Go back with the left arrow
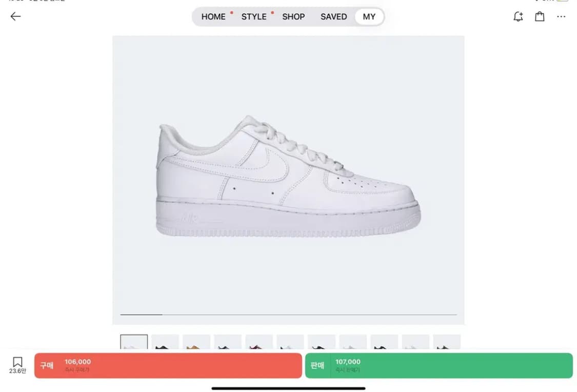 (15, 16)
